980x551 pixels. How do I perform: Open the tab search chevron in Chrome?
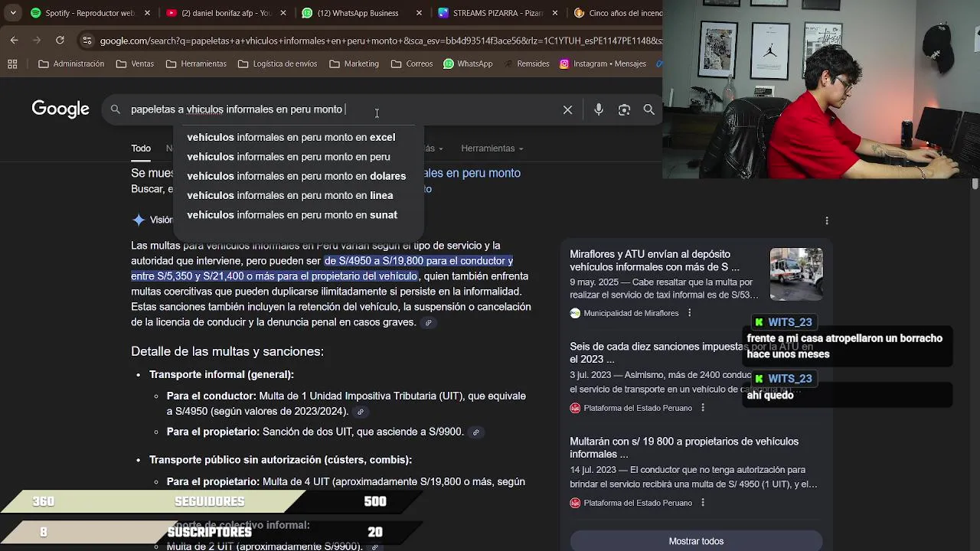pyautogui.click(x=13, y=13)
